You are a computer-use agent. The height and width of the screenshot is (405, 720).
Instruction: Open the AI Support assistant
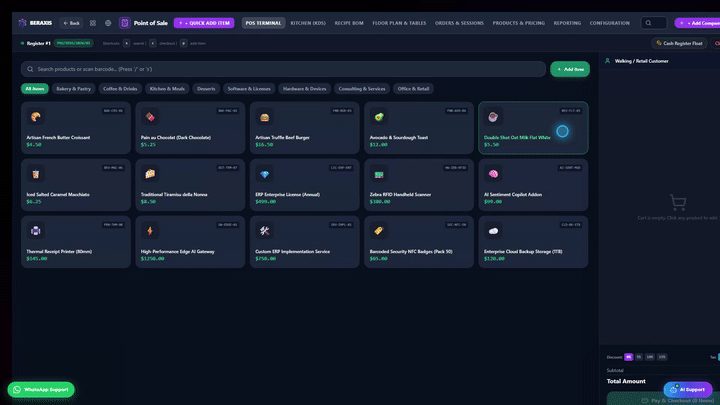[688, 389]
